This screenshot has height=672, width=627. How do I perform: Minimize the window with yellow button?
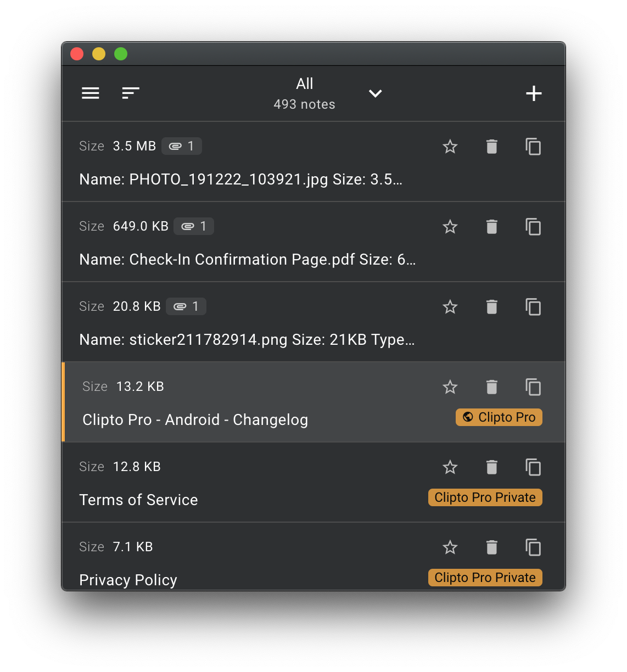pyautogui.click(x=99, y=54)
